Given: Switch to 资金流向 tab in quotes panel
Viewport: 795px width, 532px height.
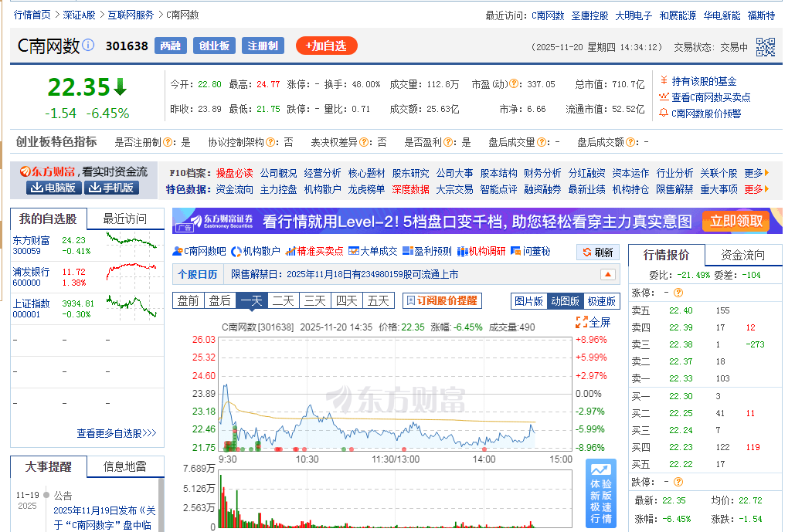Looking at the screenshot, I should click(742, 255).
